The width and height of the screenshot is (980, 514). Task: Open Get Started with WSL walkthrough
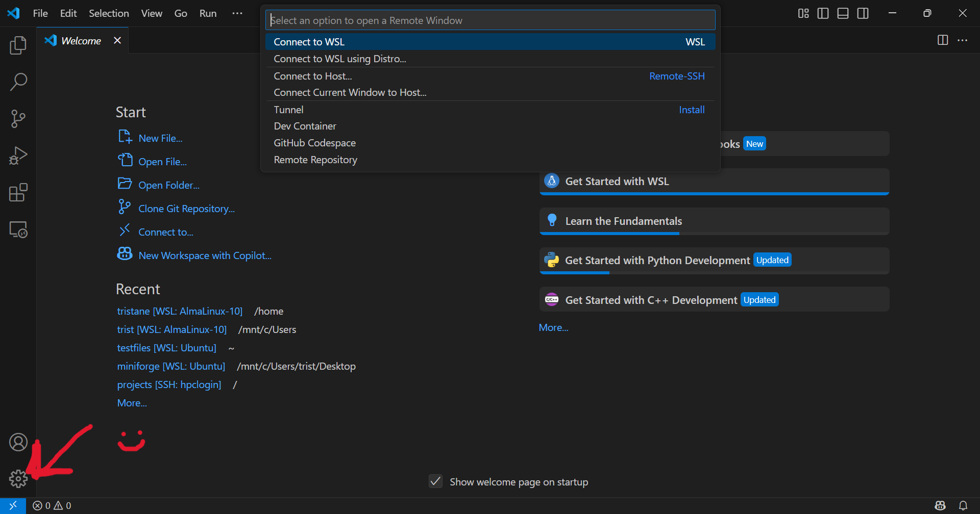(x=715, y=182)
